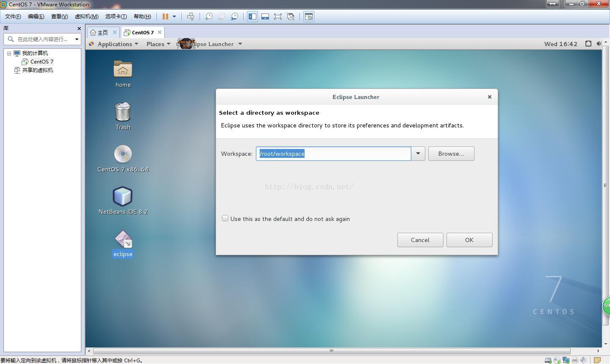Click the Workspace path input field

pos(333,154)
